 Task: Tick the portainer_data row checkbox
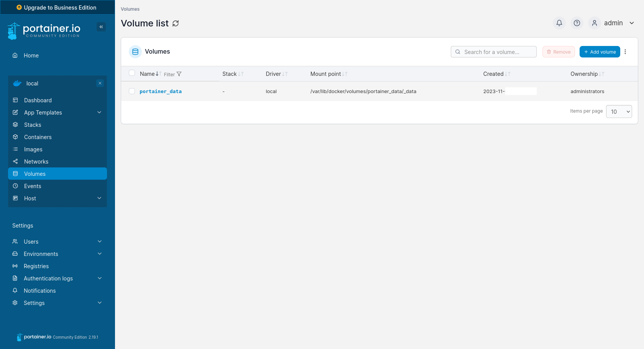click(132, 91)
